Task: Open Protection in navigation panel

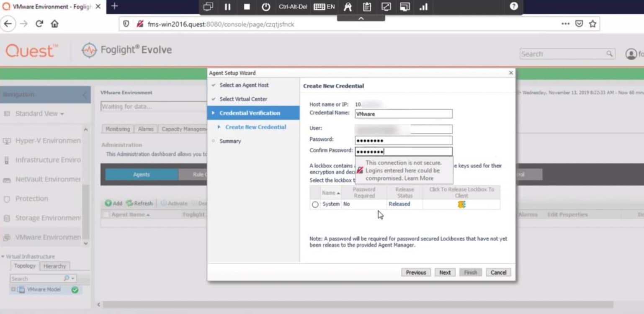Action: coord(31,198)
